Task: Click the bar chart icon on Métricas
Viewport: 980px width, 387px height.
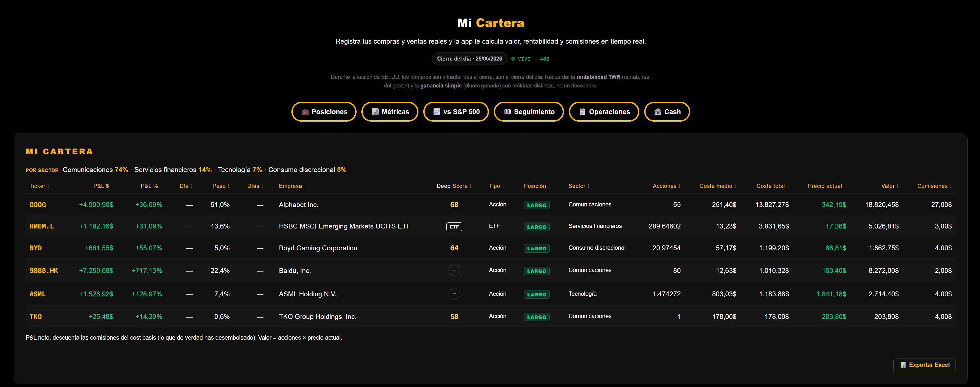Action: (x=375, y=112)
